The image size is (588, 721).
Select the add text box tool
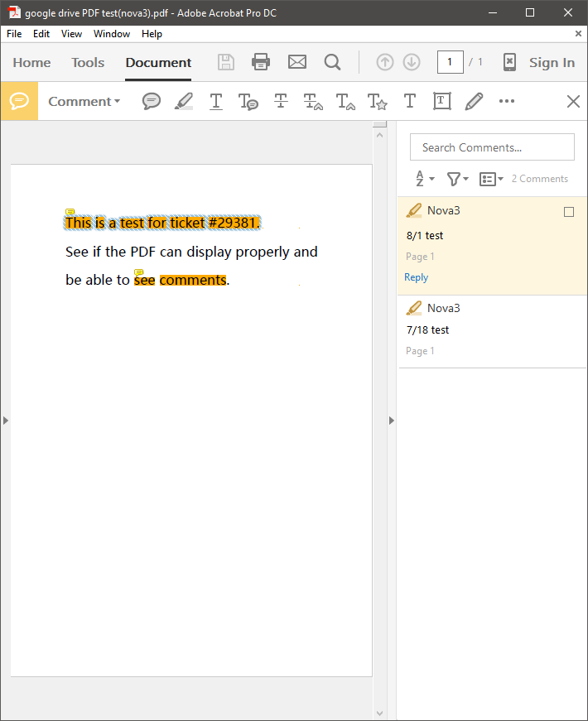pyautogui.click(x=441, y=101)
